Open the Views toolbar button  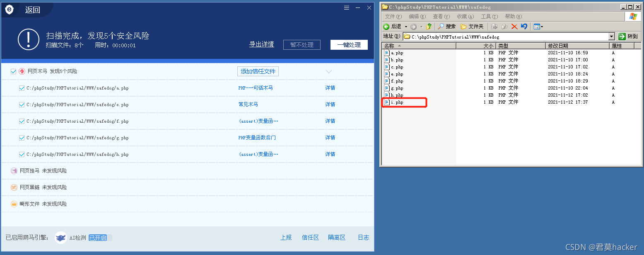(x=538, y=27)
